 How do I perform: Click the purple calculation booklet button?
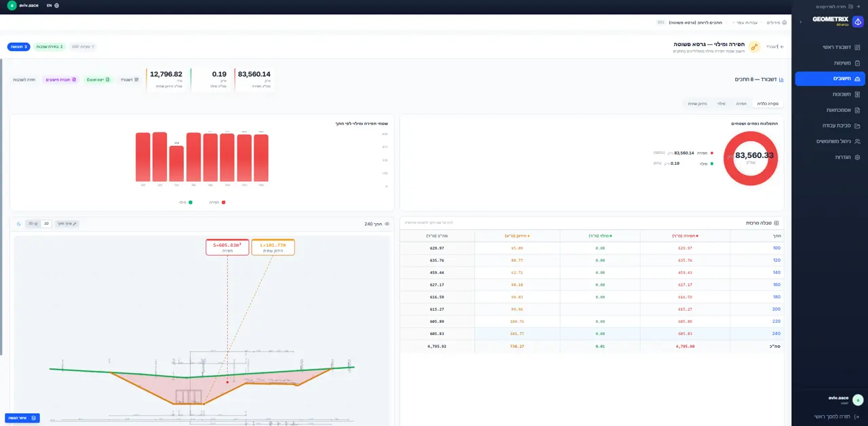coord(61,79)
